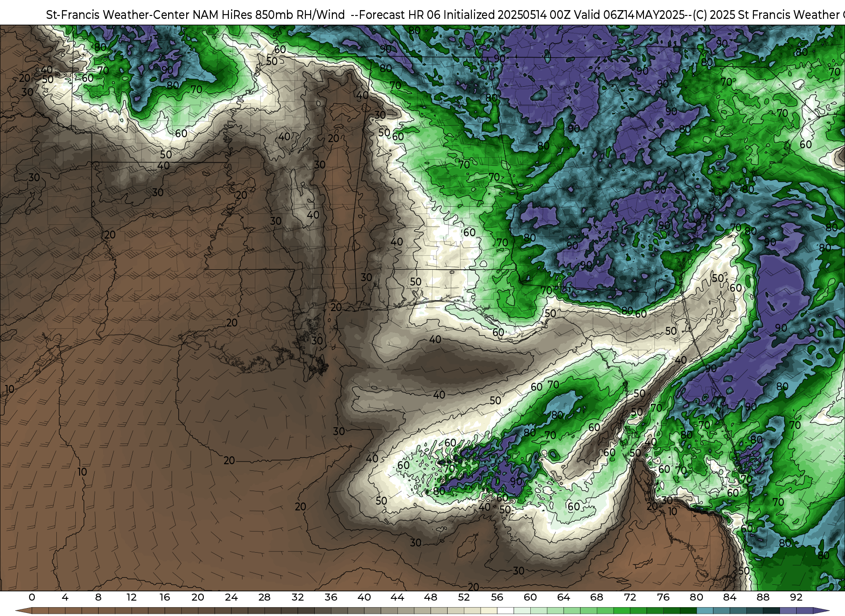The image size is (845, 616).
Task: Click the 52 tick label on the color scale
Action: [x=464, y=597]
